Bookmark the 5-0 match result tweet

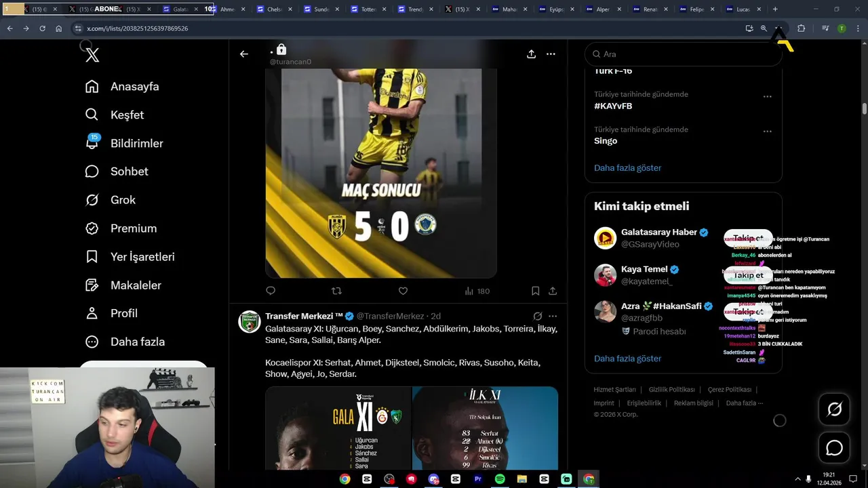point(536,291)
